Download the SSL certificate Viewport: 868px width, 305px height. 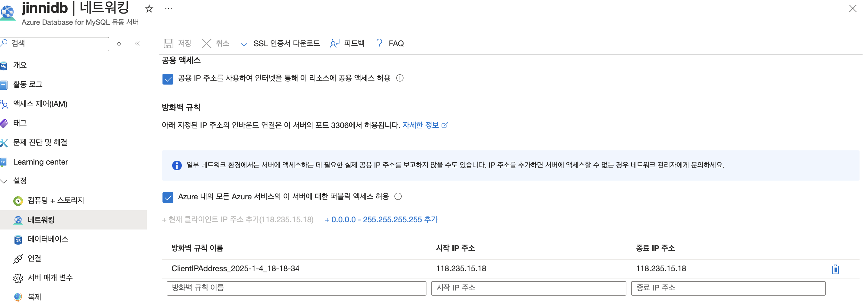(280, 43)
